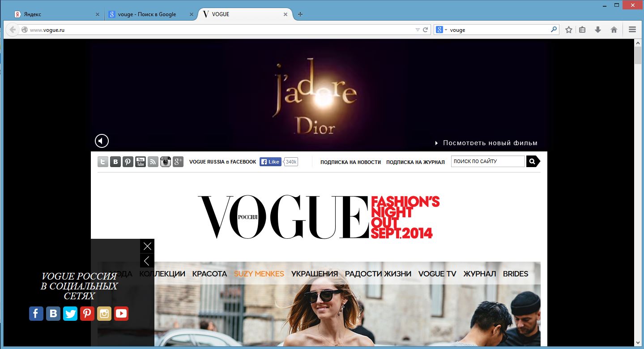This screenshot has height=349, width=644.
Task: Click the browser back button
Action: click(13, 30)
